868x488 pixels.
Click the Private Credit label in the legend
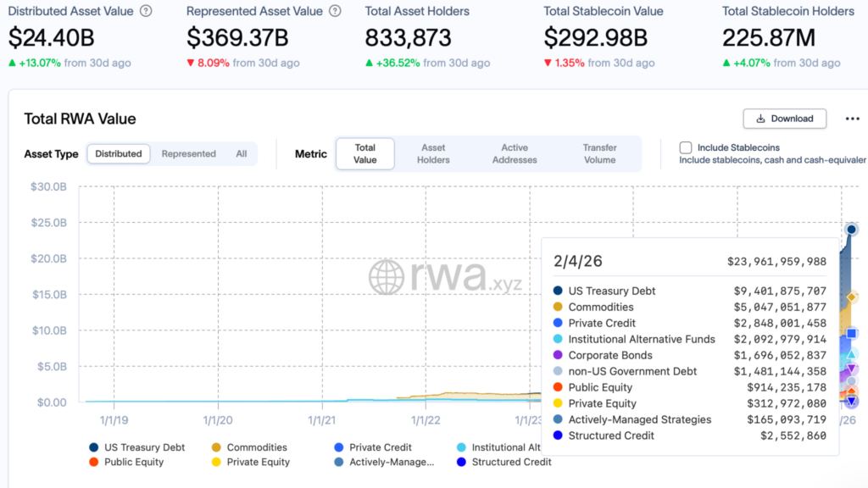pos(381,447)
